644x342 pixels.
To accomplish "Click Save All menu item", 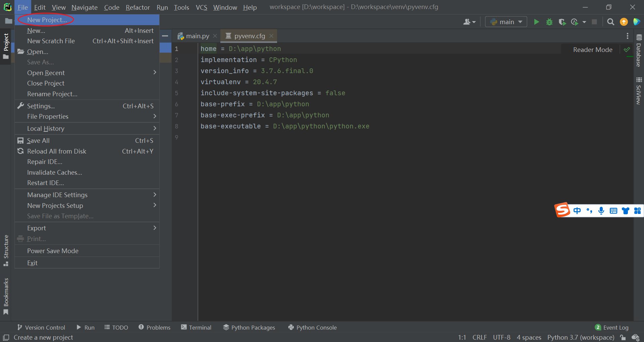I will pyautogui.click(x=87, y=140).
